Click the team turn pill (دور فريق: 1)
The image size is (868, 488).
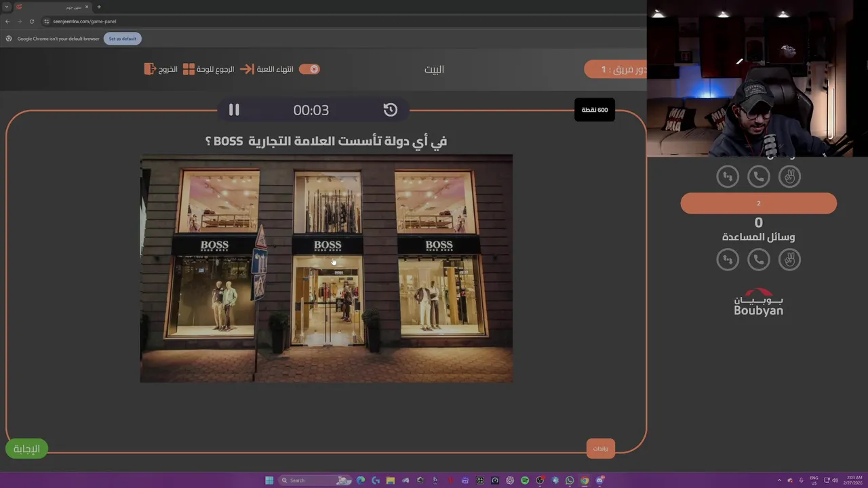point(616,69)
